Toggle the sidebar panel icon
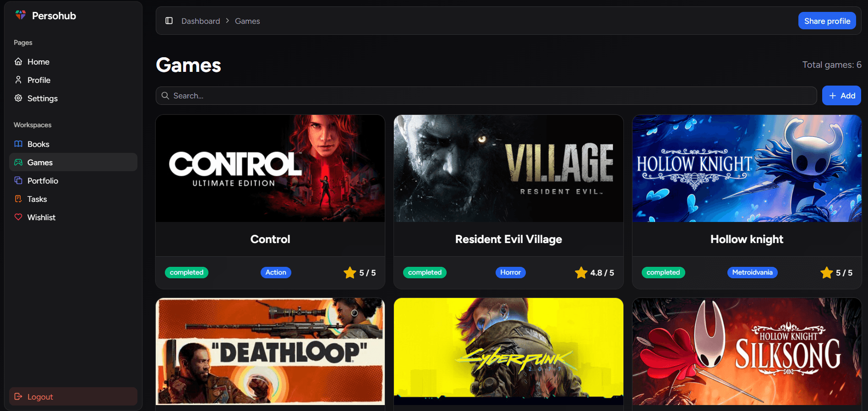The image size is (868, 411). pos(169,21)
